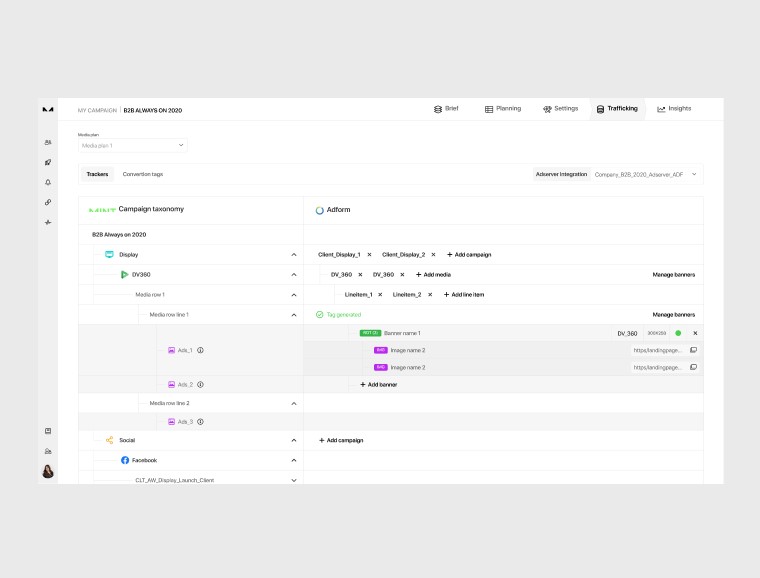760x578 pixels.
Task: Copy the upper Image name 2 landing page URL
Action: coord(693,350)
